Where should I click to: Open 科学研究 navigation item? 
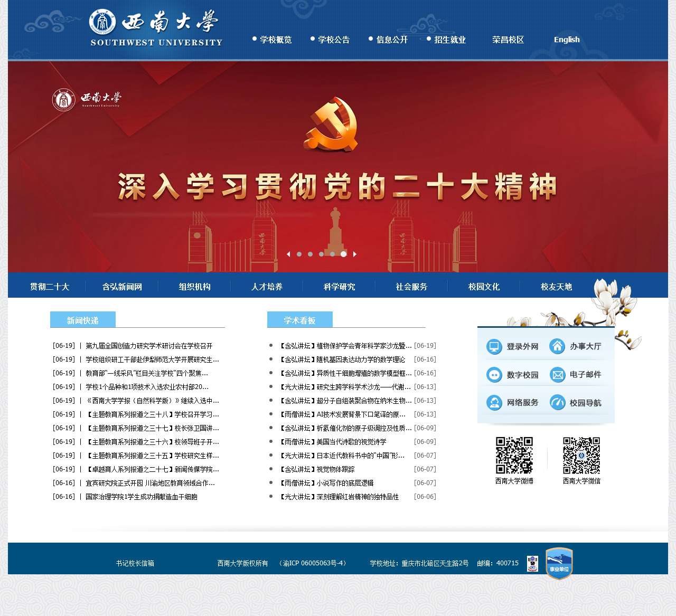339,287
